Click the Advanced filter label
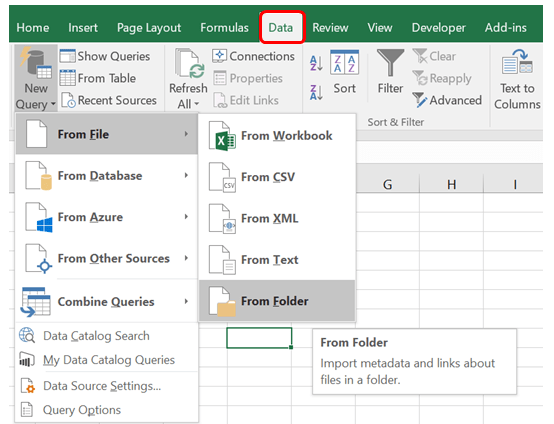554x424 pixels. click(x=455, y=100)
